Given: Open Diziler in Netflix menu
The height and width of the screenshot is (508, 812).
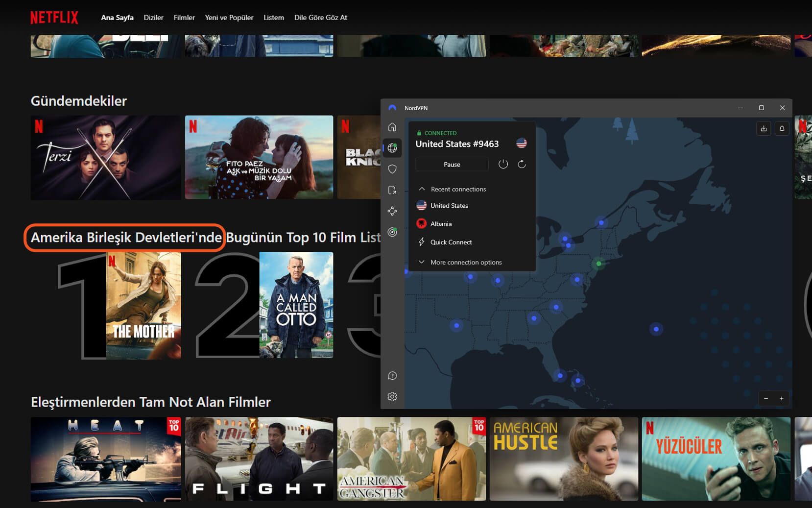Looking at the screenshot, I should point(153,18).
